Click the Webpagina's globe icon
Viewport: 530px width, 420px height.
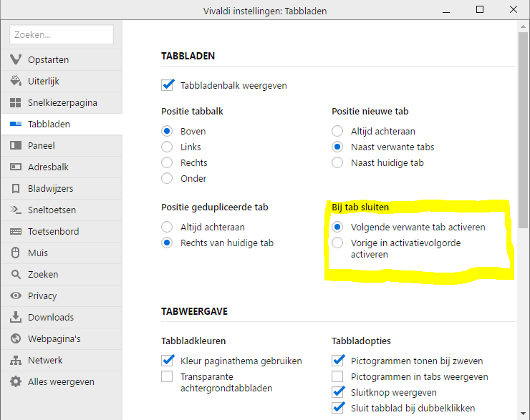point(16,338)
